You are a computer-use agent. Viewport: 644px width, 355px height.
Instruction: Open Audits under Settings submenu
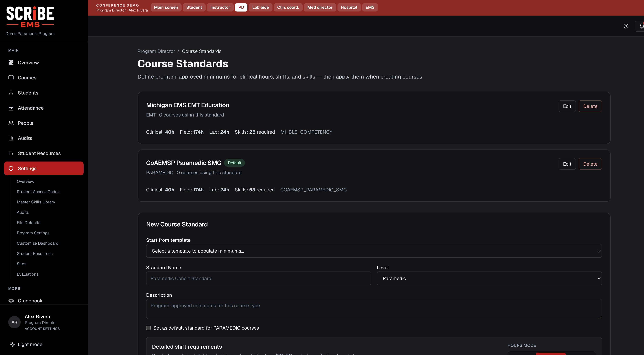pos(23,212)
